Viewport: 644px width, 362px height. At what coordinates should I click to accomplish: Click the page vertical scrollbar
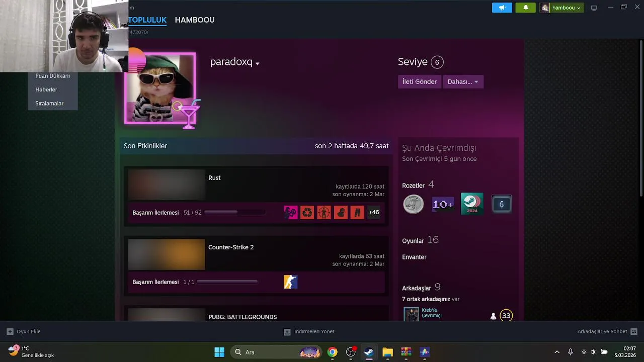pos(640,118)
